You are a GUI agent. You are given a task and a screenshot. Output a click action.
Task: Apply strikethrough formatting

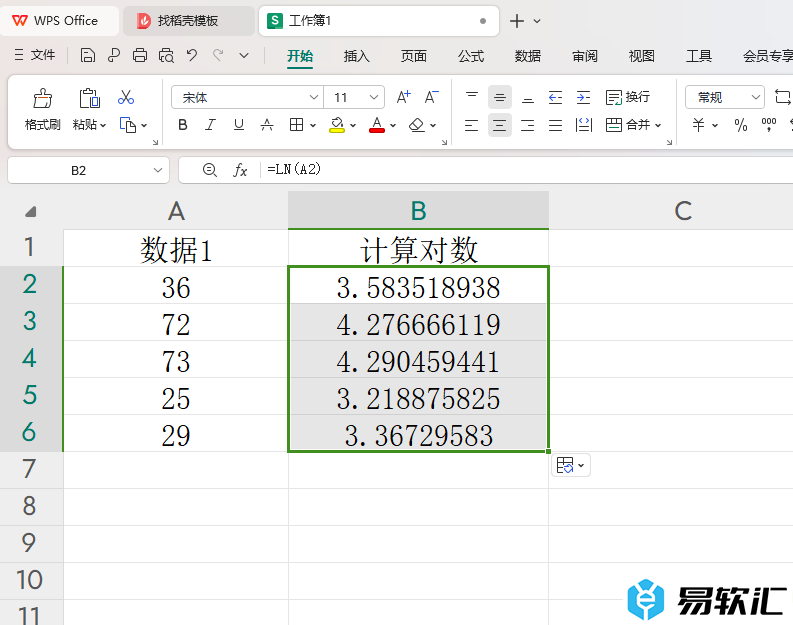[x=267, y=125]
